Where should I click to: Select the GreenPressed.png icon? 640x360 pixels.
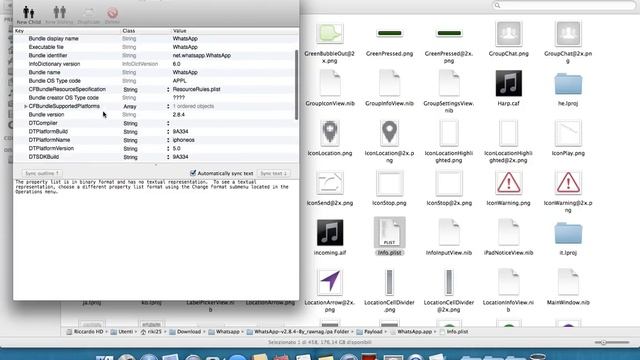click(389, 33)
